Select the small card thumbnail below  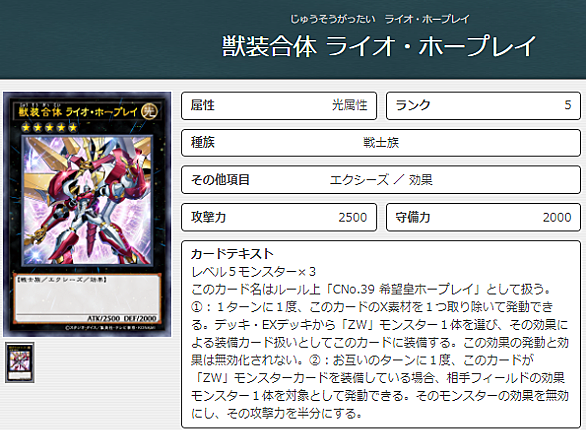click(20, 362)
